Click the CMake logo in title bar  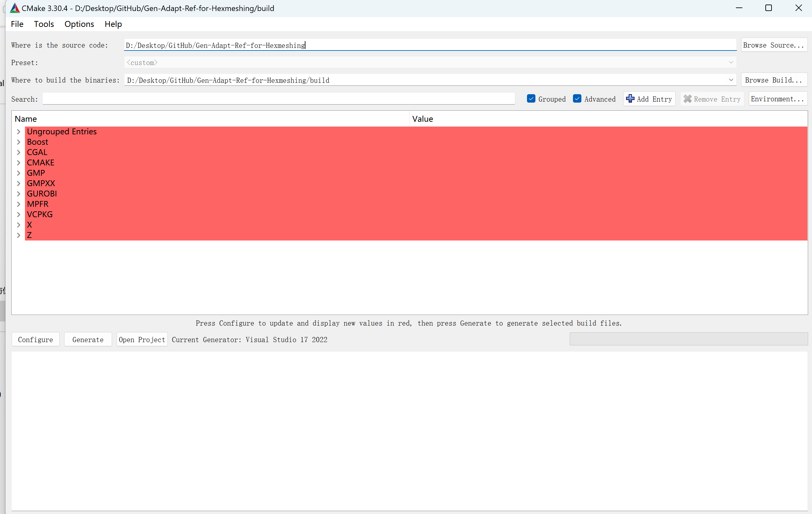point(15,8)
